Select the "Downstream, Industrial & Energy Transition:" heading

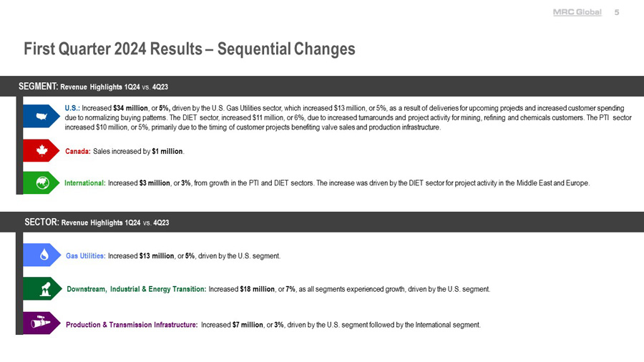point(136,289)
